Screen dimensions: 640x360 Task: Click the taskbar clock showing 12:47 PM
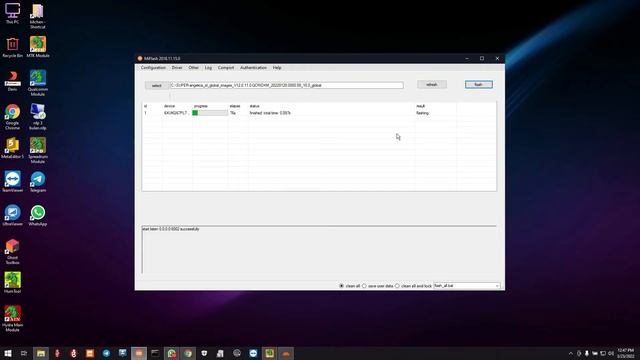[626, 353]
